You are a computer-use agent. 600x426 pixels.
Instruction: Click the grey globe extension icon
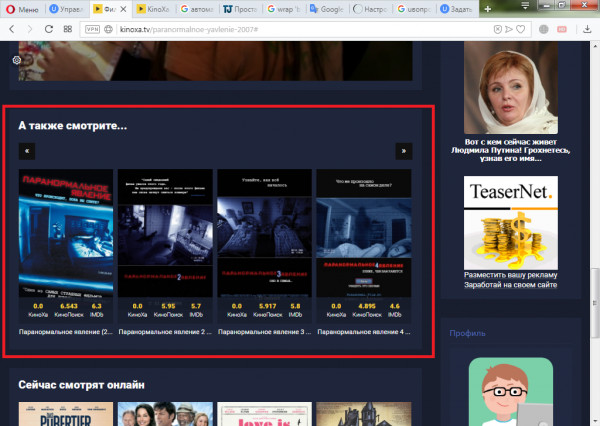544,29
